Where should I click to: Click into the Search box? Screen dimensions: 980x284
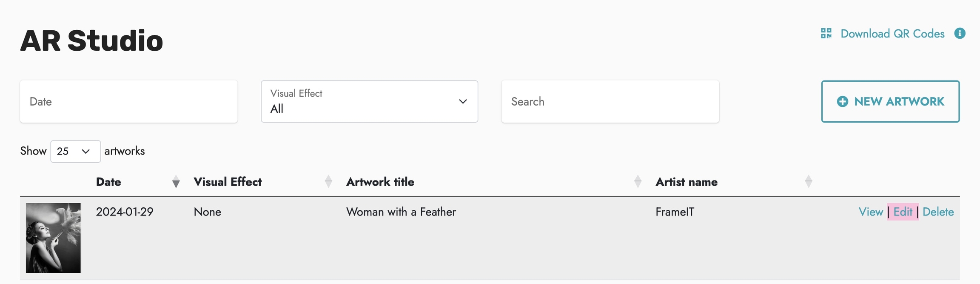(x=610, y=102)
